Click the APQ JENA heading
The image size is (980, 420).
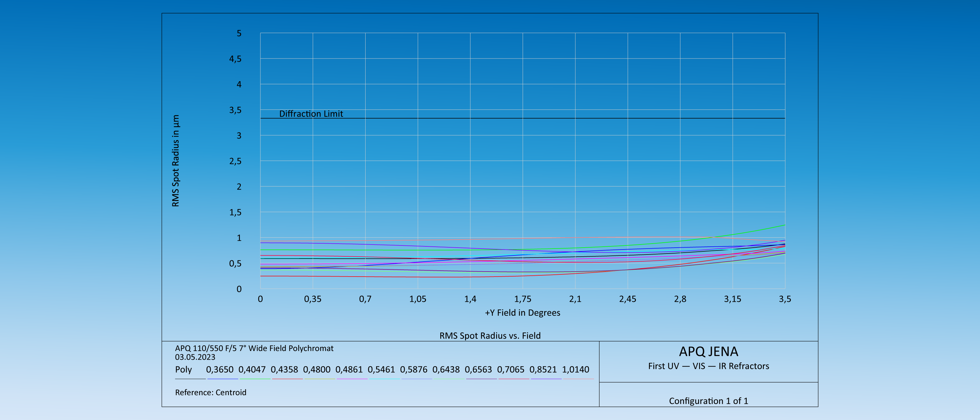[x=708, y=352]
